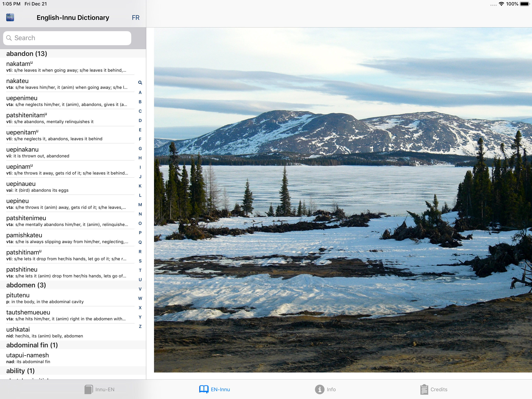Click the search magnifier in index bar

(140, 83)
